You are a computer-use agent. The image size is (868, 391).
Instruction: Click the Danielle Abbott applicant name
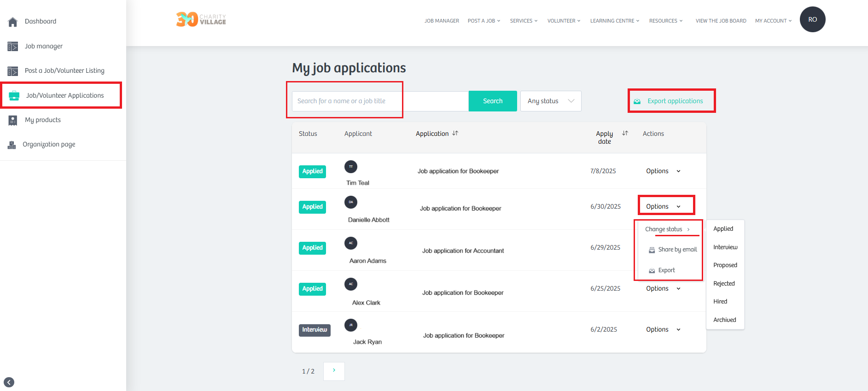tap(368, 220)
